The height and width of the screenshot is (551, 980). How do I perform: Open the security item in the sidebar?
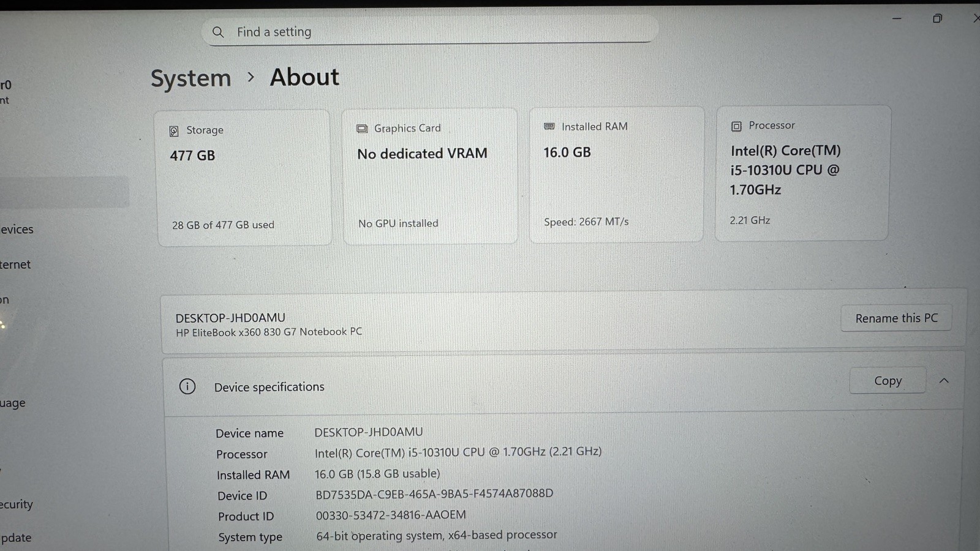pyautogui.click(x=17, y=504)
